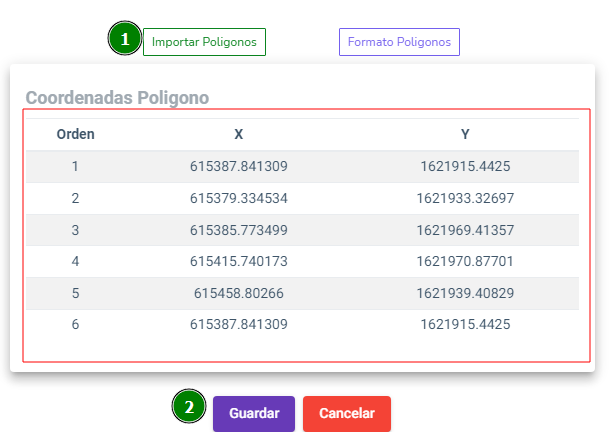Select X value 615385.773499 in row 3
The image size is (616, 443).
click(239, 230)
